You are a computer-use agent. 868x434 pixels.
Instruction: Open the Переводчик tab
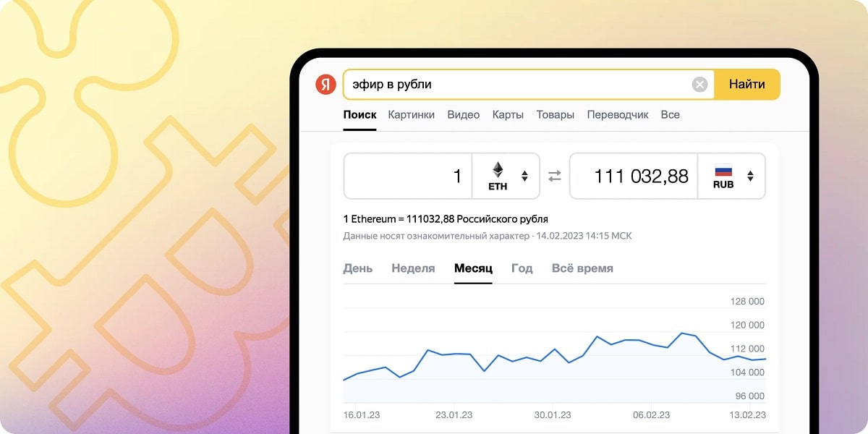coord(618,115)
